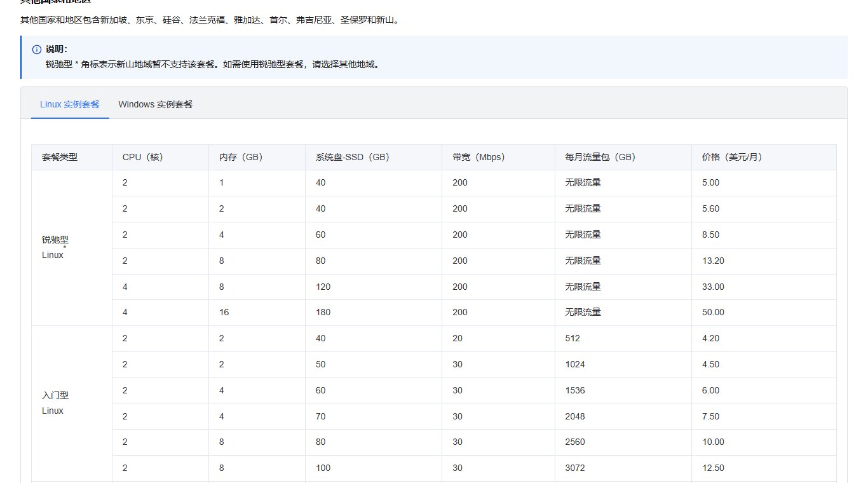Click CPU value 4 in the 33.00 row
Screen dimensions: 868x483
click(x=160, y=287)
